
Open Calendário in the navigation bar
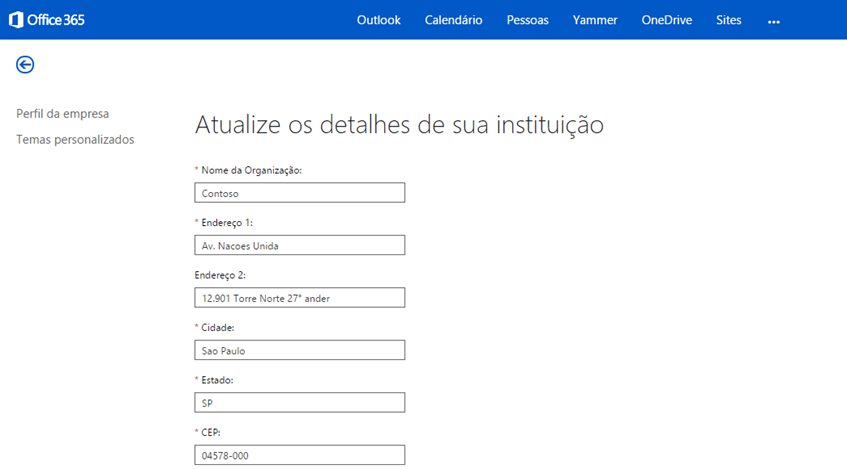[453, 20]
